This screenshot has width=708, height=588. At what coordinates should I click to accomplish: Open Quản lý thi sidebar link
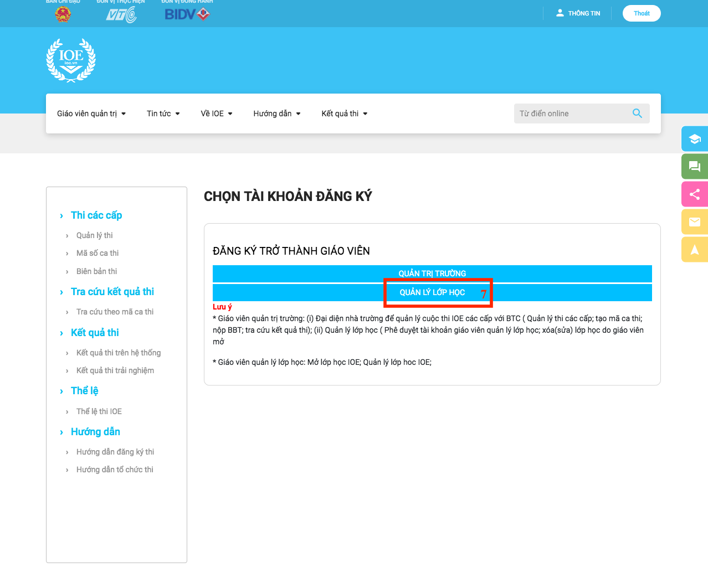tap(94, 235)
